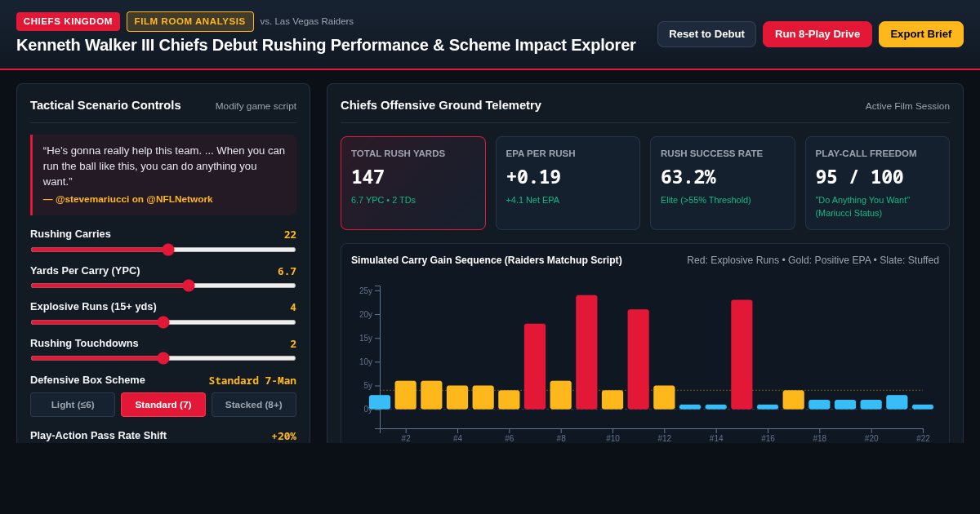
Task: Adjust the Yards Per Carry slider
Action: (163, 286)
